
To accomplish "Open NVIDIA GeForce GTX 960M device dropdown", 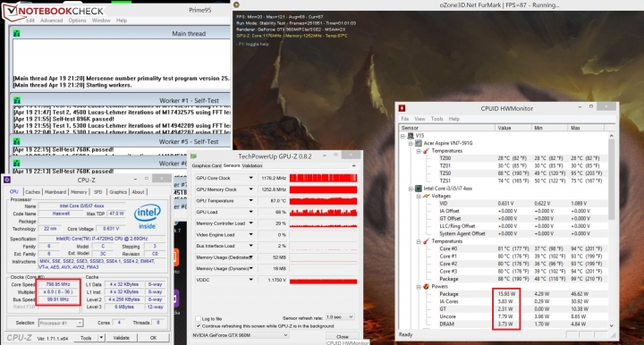I will (x=285, y=335).
